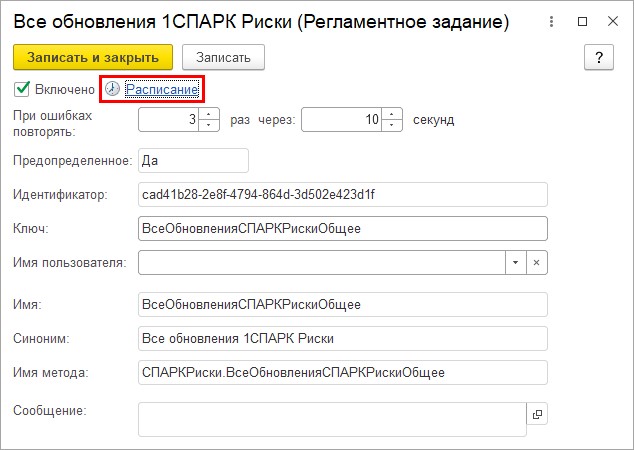
Task: Click the раз через label
Action: [x=263, y=120]
